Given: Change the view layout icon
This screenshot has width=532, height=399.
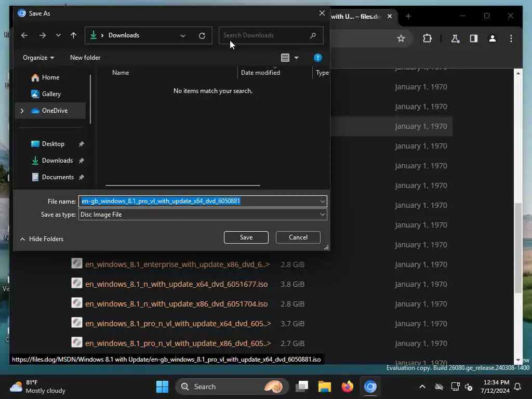Looking at the screenshot, I should click(285, 58).
